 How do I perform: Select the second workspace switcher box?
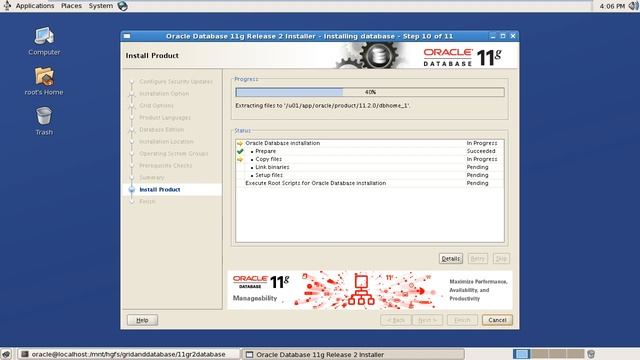[539, 354]
